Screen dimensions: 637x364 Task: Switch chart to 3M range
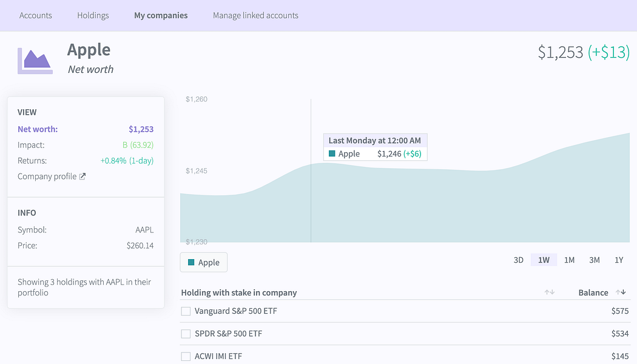click(595, 260)
